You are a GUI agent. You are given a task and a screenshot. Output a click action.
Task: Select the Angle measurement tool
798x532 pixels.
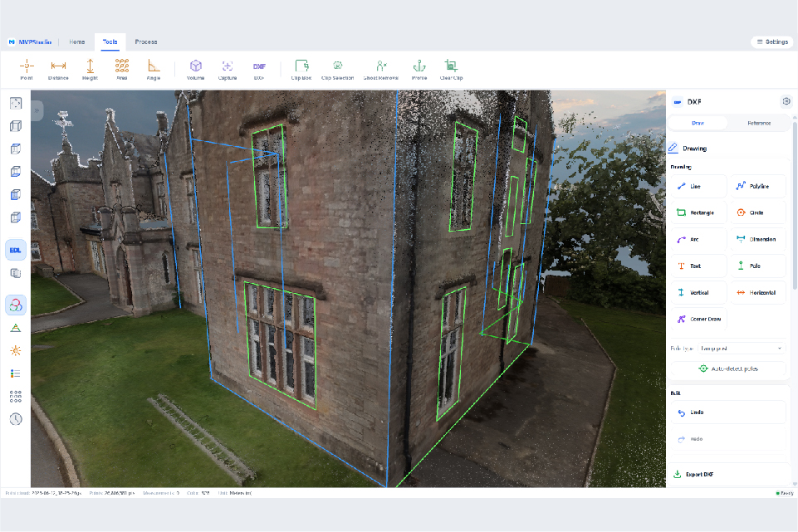[153, 70]
